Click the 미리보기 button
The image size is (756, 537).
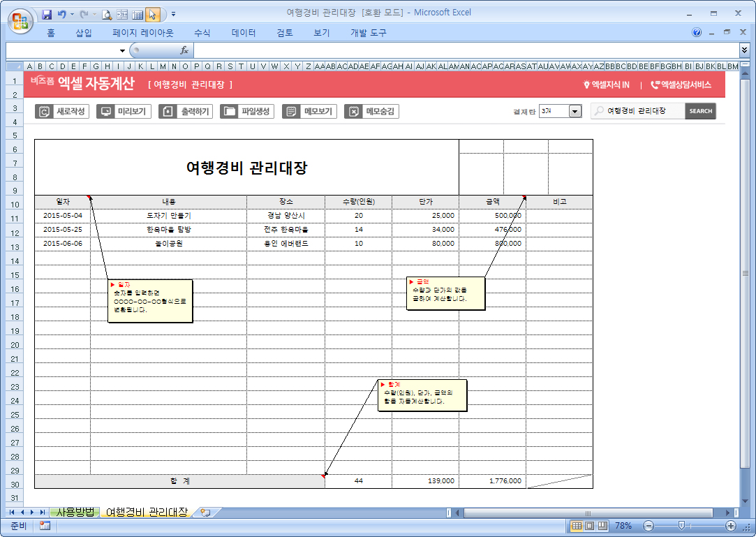[124, 112]
